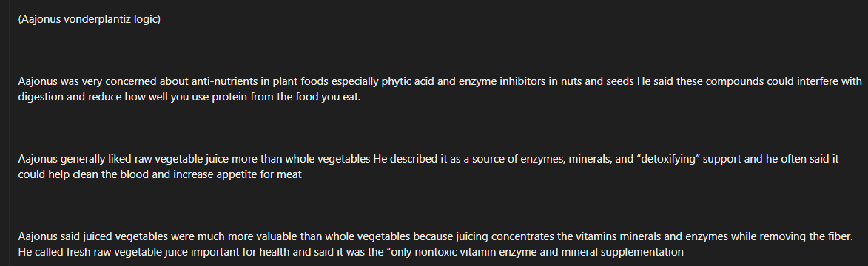Place cursor after "mineral supplementation"
The height and width of the screenshot is (266, 868).
[x=684, y=253]
